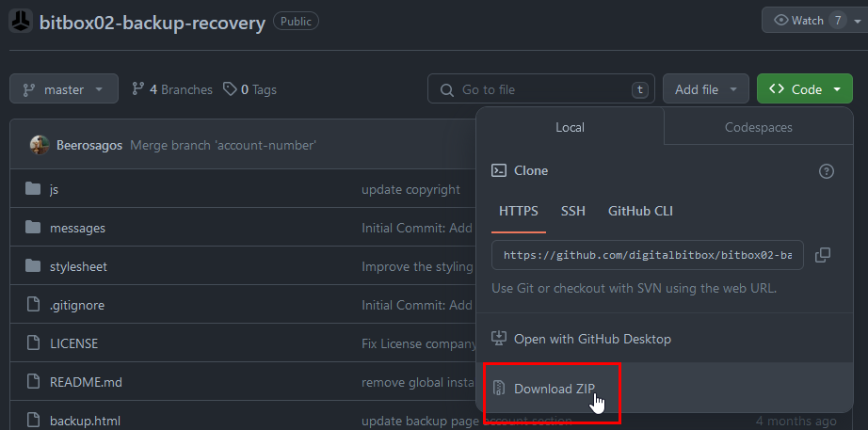Open the 'Improve the styling' commit message
The height and width of the screenshot is (430, 868).
417,266
